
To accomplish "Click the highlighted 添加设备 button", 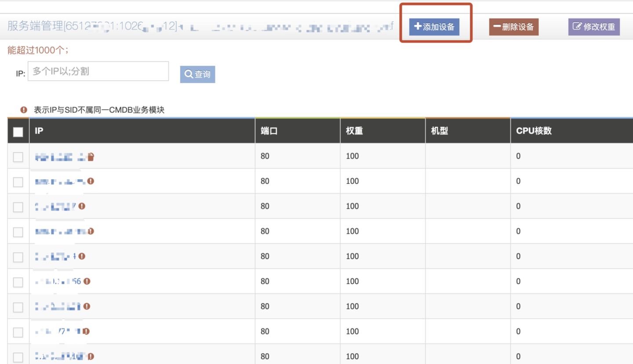I will (435, 27).
